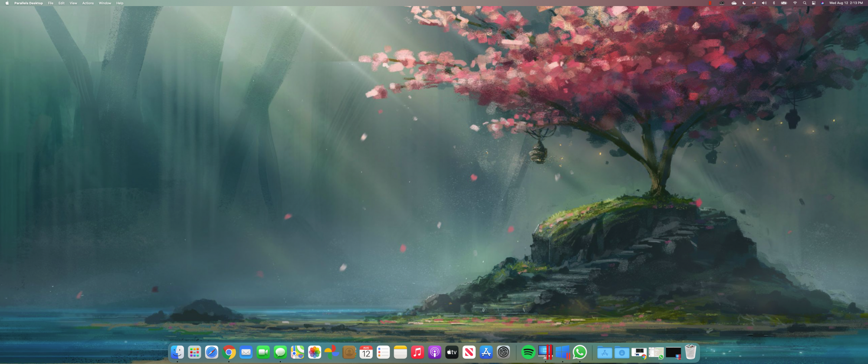This screenshot has width=868, height=364.
Task: Open cloud storage menu bar icon
Action: [734, 3]
